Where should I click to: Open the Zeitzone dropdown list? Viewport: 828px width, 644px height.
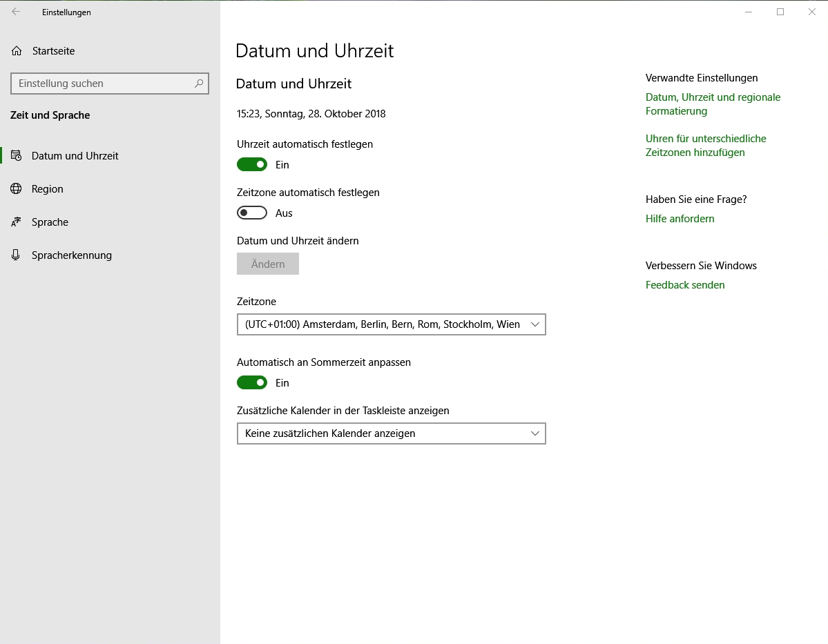coord(392,324)
